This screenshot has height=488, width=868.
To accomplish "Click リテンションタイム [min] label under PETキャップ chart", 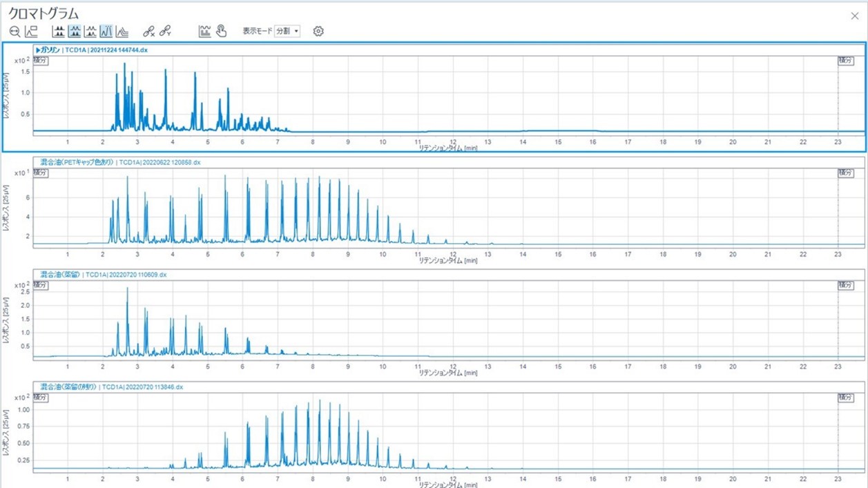I will [x=448, y=260].
